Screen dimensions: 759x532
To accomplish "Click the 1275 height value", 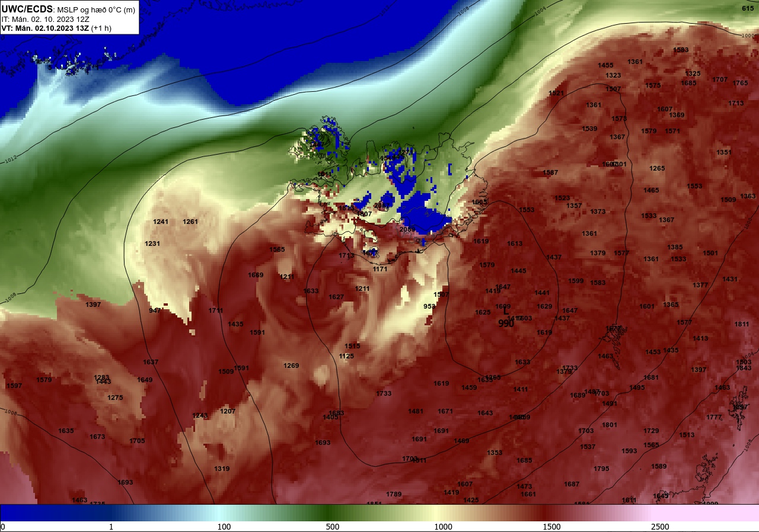I will tap(115, 398).
